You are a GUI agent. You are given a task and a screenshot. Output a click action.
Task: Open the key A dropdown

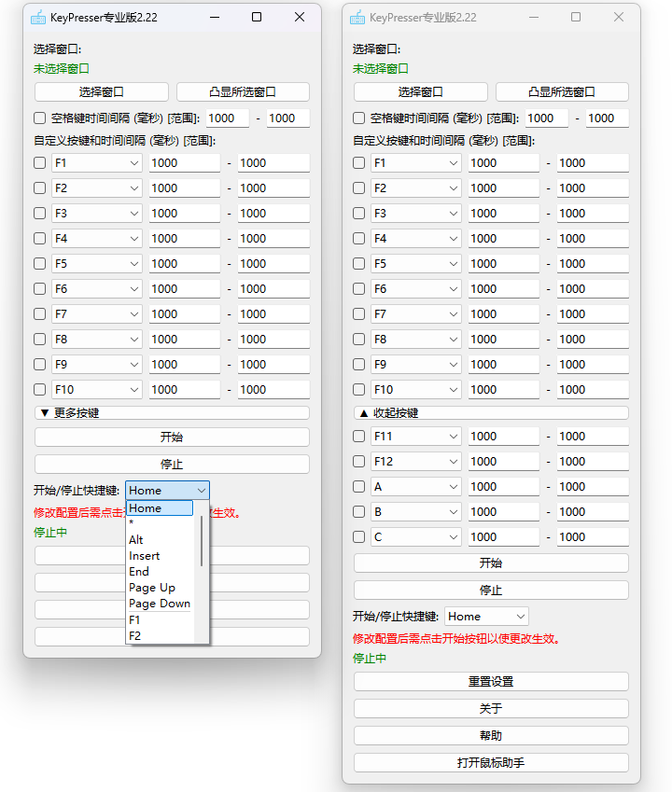416,487
